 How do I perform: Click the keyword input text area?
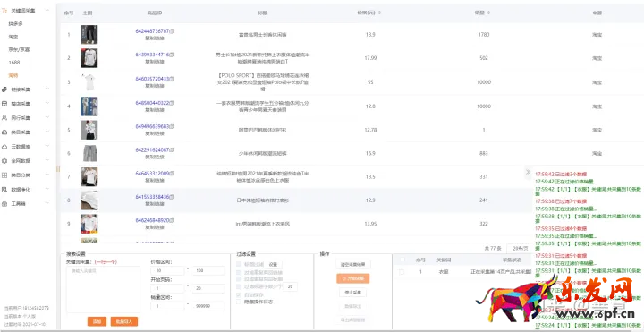[x=103, y=289]
